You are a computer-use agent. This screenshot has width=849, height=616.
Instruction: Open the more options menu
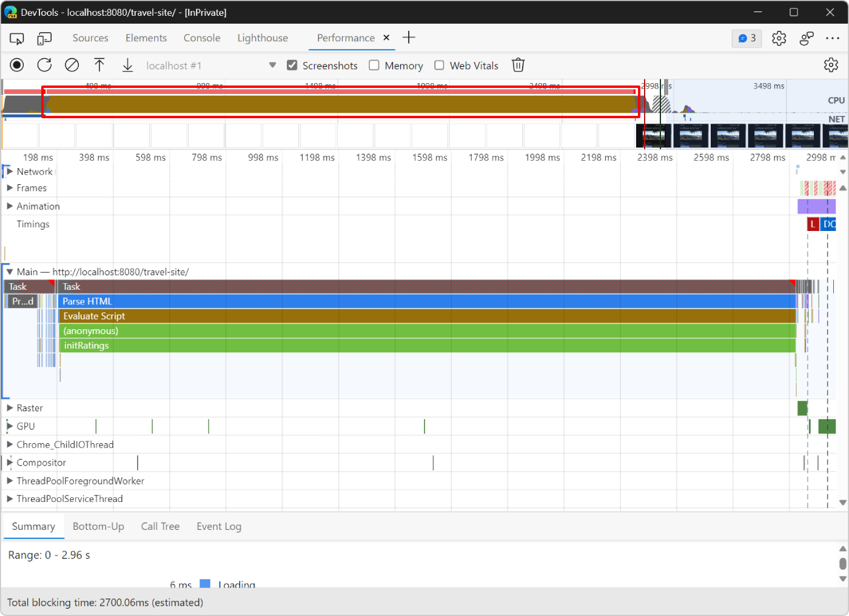(x=832, y=38)
